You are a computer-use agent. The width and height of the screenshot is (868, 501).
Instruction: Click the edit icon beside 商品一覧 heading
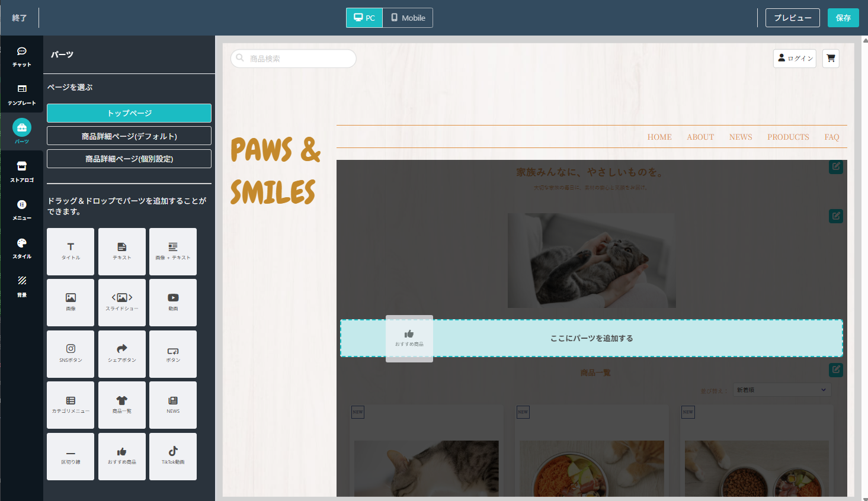[835, 370]
